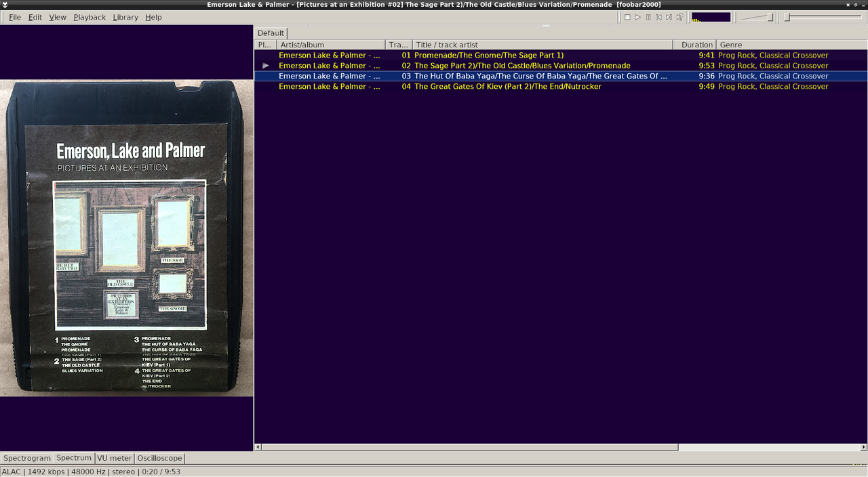Click the 9:53 duration of track 02
This screenshot has height=477, width=868.
coord(707,66)
